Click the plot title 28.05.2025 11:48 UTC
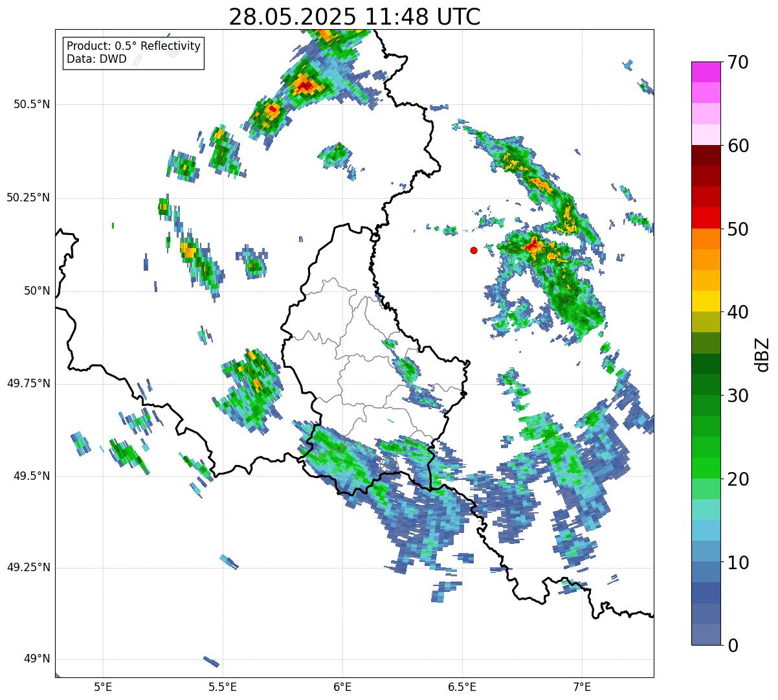This screenshot has width=778, height=700. click(355, 17)
